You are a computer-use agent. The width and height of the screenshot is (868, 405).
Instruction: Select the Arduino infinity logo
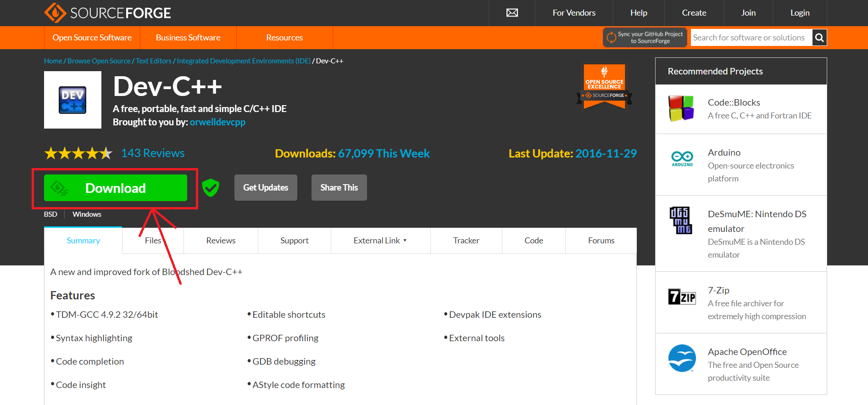[682, 158]
